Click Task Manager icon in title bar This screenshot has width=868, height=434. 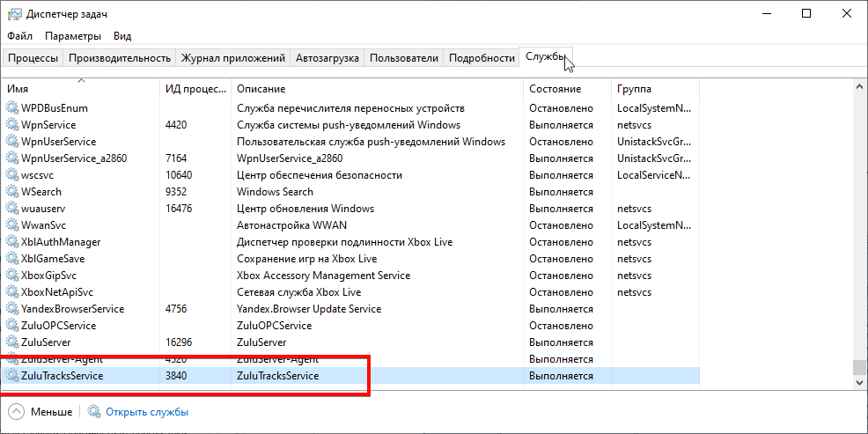click(x=14, y=14)
